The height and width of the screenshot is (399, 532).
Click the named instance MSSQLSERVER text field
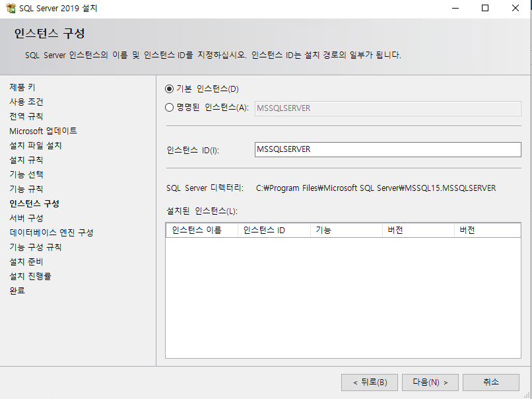point(388,108)
